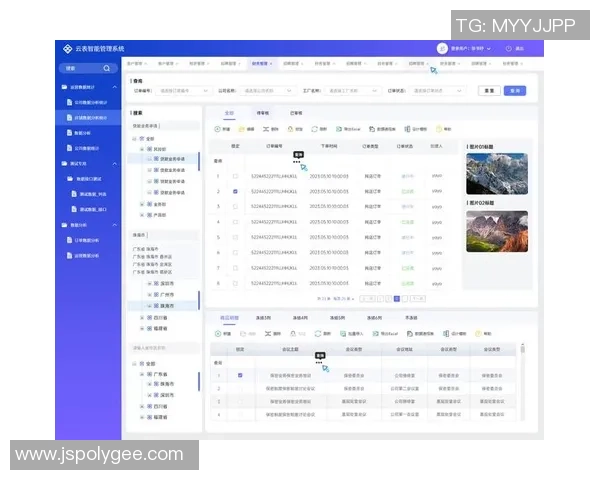Open the 工厂名称 filter dropdown
Viewport: 600px width, 480px height.
352,91
